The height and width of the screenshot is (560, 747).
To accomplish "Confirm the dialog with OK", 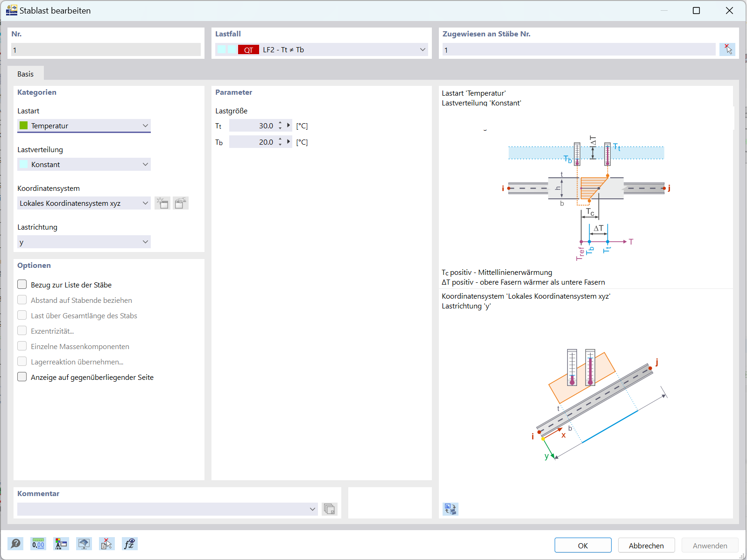I will point(582,545).
